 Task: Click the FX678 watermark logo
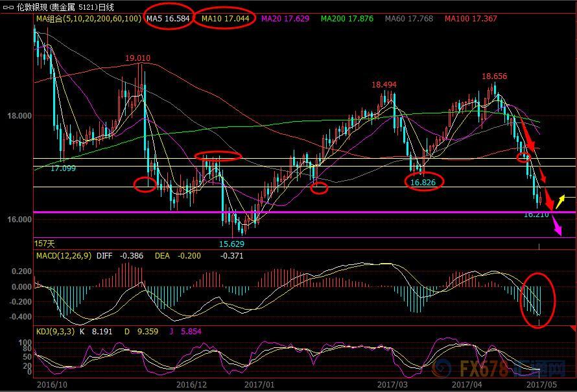tap(499, 370)
